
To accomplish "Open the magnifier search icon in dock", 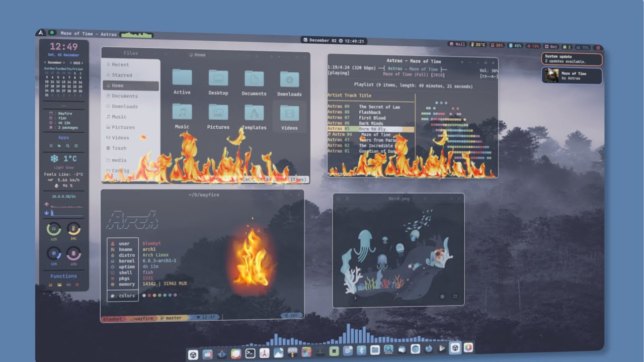I will (388, 349).
